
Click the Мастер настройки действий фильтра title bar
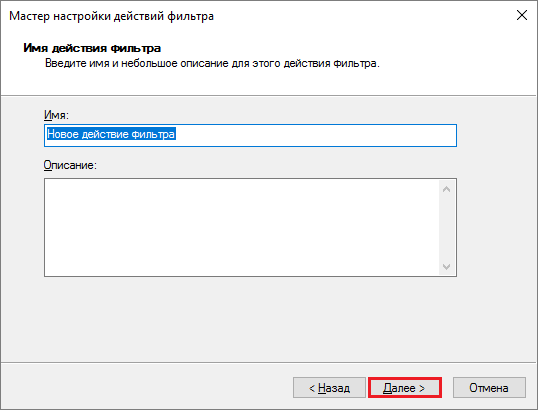click(x=111, y=16)
